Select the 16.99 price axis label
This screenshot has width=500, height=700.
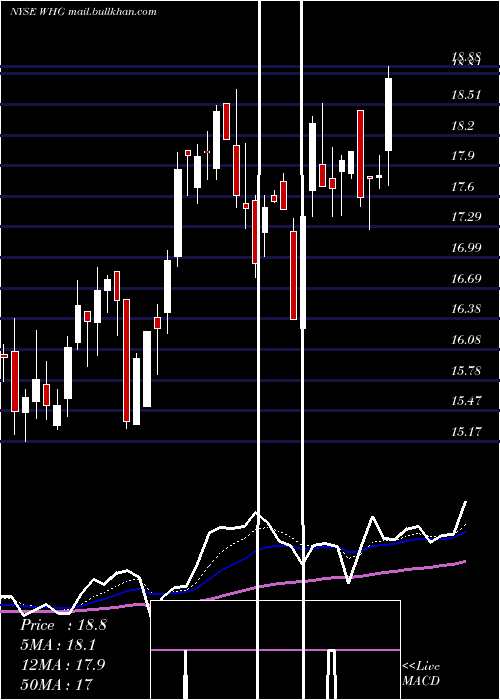466,248
